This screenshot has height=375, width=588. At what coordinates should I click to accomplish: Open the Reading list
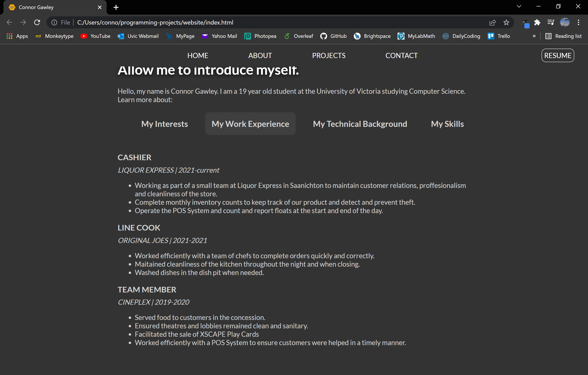click(563, 36)
